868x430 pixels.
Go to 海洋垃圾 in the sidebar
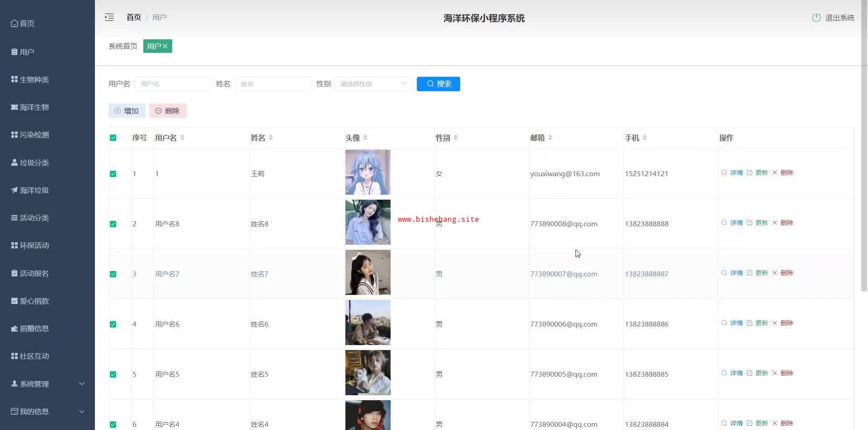click(34, 190)
